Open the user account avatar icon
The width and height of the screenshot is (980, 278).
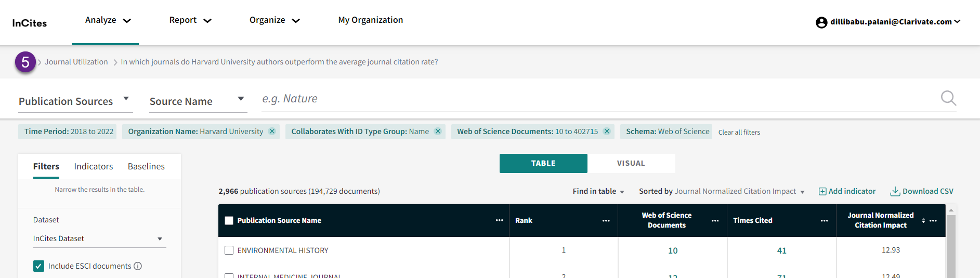point(821,22)
